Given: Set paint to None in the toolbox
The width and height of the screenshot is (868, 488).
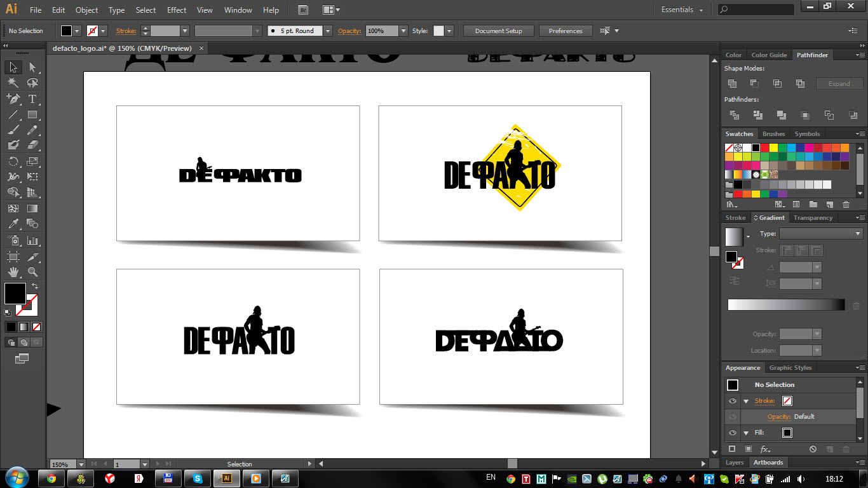Looking at the screenshot, I should [x=37, y=327].
